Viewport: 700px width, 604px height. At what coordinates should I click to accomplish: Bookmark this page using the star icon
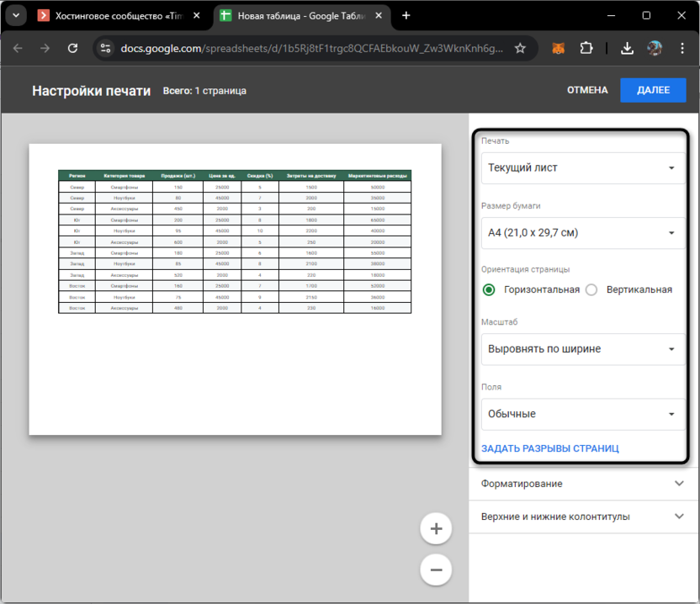(521, 49)
